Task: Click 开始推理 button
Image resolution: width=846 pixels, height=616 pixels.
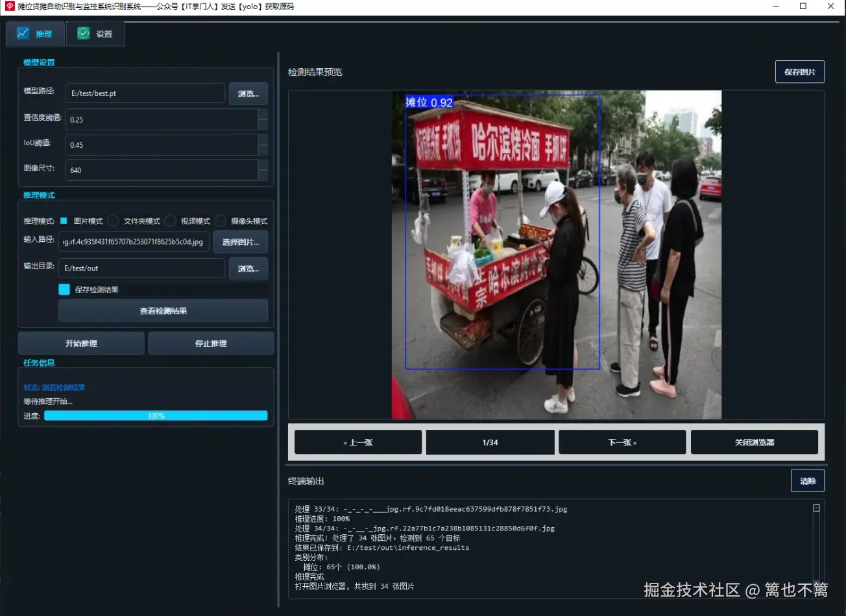Action: click(81, 343)
